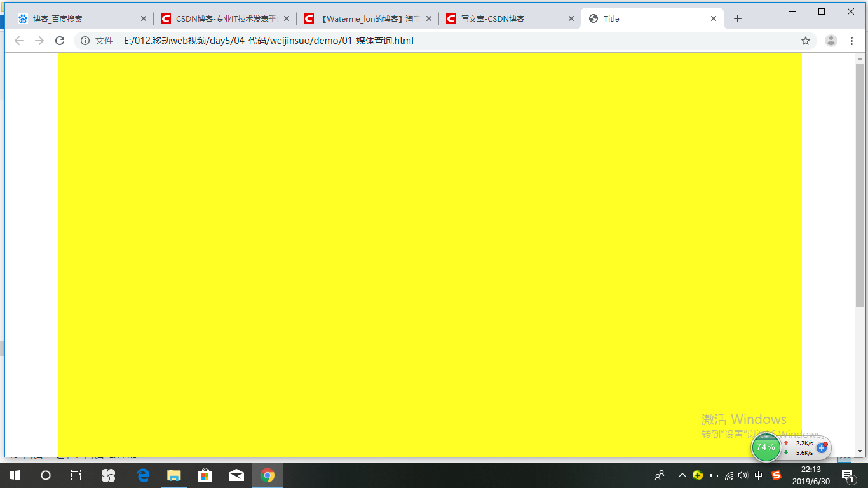The width and height of the screenshot is (868, 488).
Task: Open the Chrome profile avatar
Action: 831,41
